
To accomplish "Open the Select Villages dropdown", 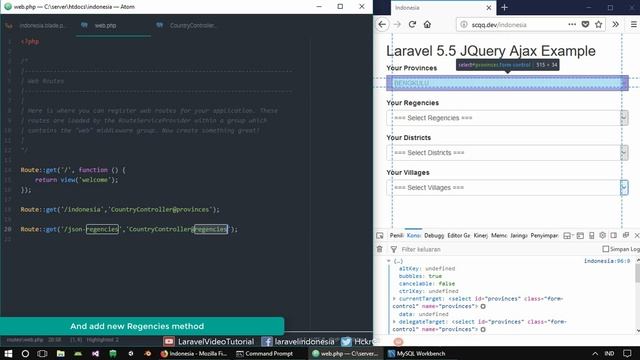I will point(507,188).
